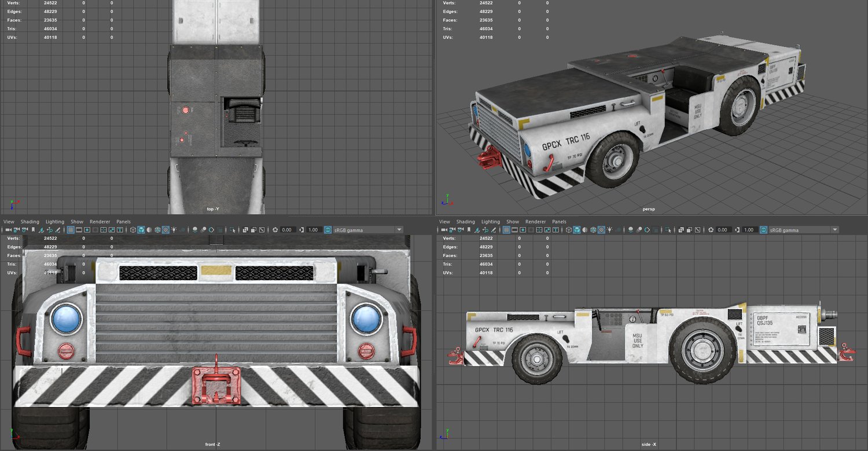Open Panels menu in side viewport
Screen dimensions: 868x451
click(x=559, y=222)
